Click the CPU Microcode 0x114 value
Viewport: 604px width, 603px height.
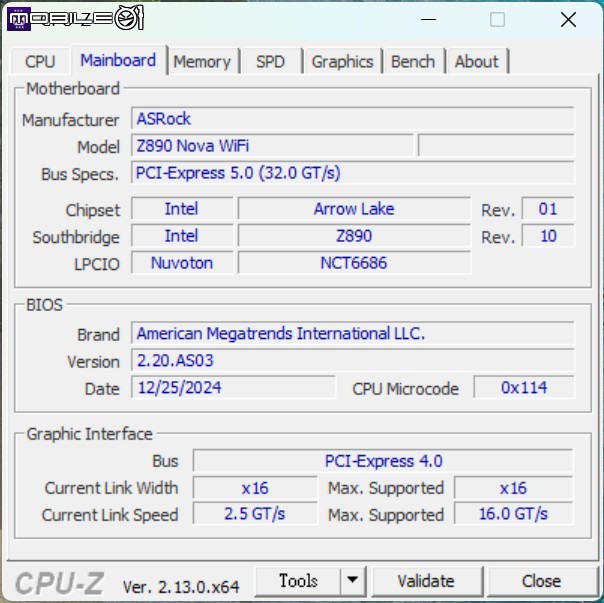tap(524, 387)
